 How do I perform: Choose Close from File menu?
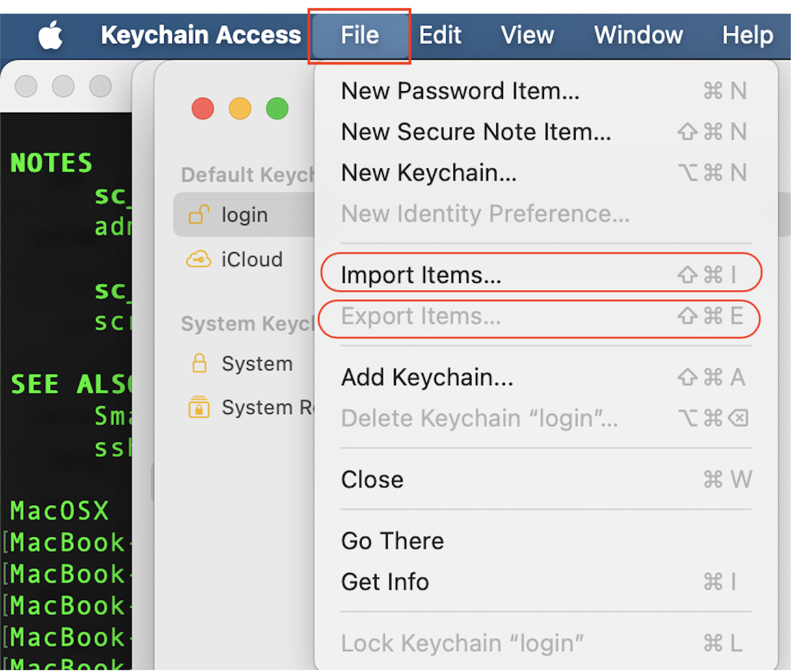pyautogui.click(x=372, y=479)
